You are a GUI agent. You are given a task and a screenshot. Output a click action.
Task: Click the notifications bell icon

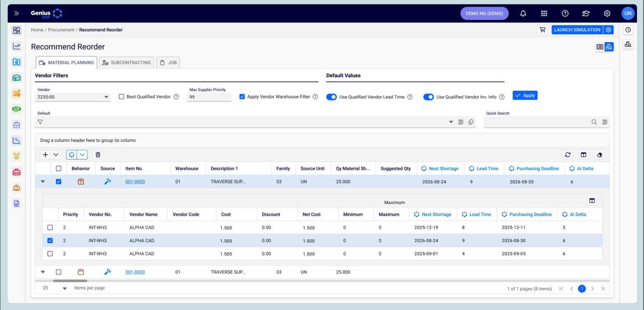tap(523, 13)
